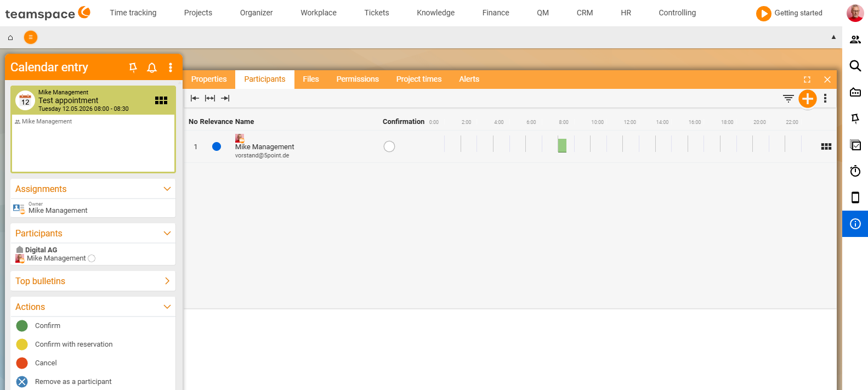Collapse the Participants section
The height and width of the screenshot is (390, 868).
[x=167, y=233]
